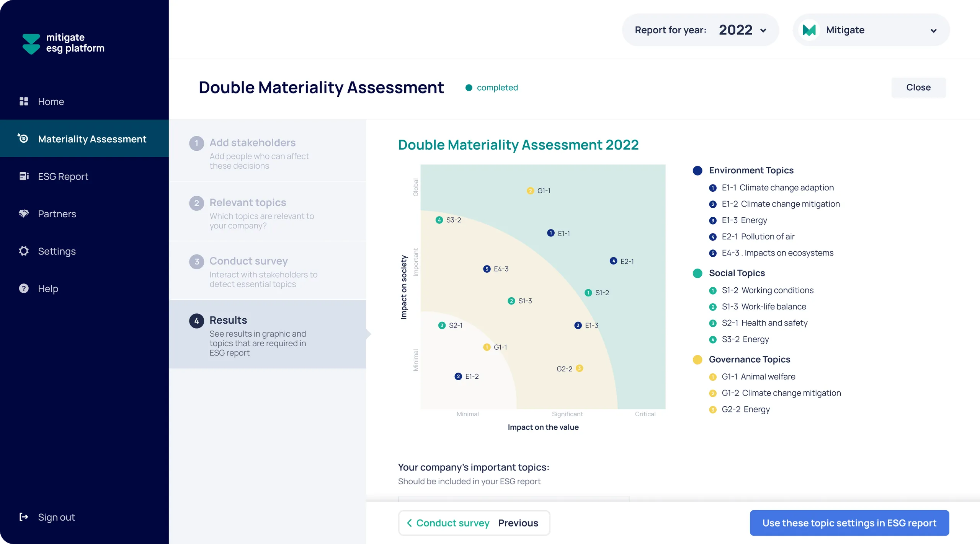Click the chevron next to Conduct survey
This screenshot has width=980, height=544.
(x=409, y=523)
